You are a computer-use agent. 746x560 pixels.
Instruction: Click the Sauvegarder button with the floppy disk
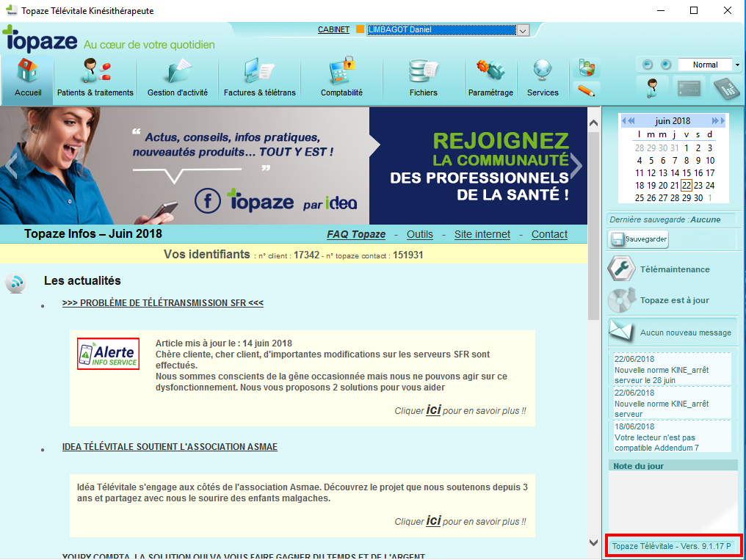(637, 239)
